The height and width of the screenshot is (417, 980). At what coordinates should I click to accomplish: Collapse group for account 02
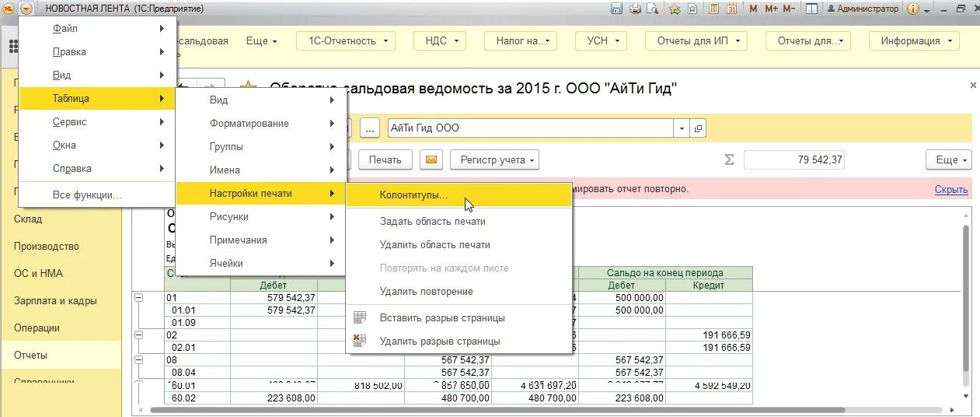click(x=139, y=335)
